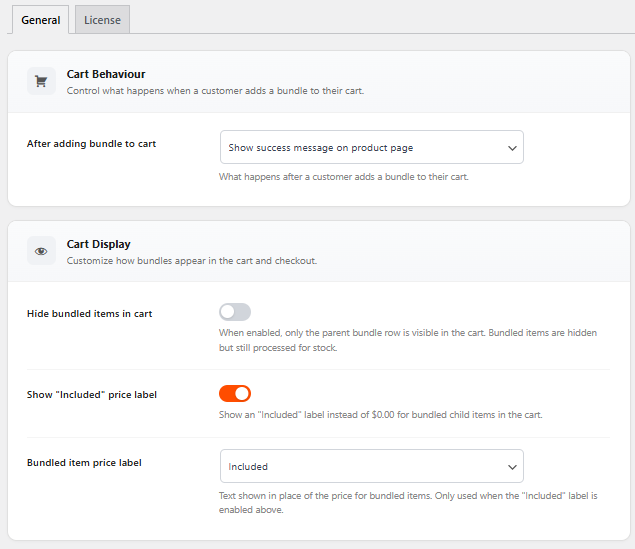Enable the Hide bundled items in cart toggle
The width and height of the screenshot is (635, 549).
235,312
